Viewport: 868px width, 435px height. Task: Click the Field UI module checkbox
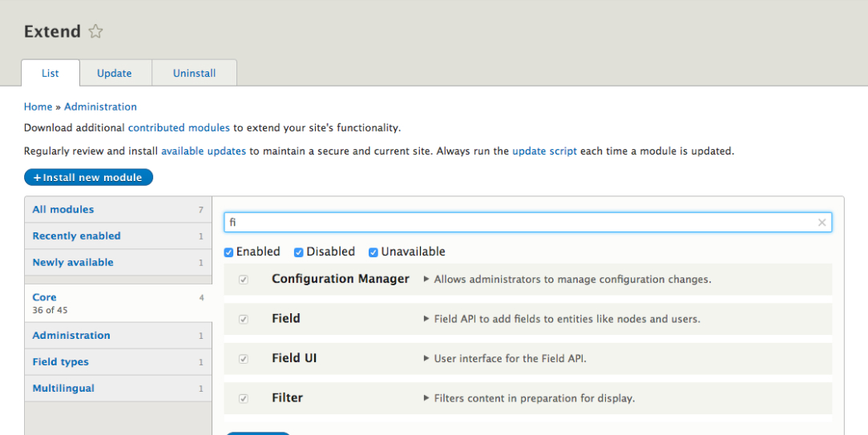[x=244, y=359]
